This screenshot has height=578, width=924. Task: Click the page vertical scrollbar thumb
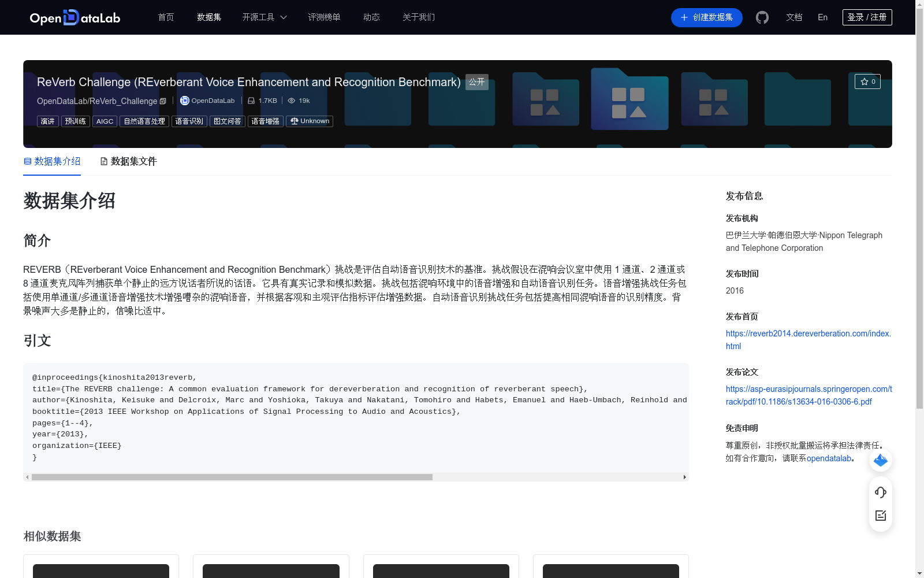[x=919, y=209]
